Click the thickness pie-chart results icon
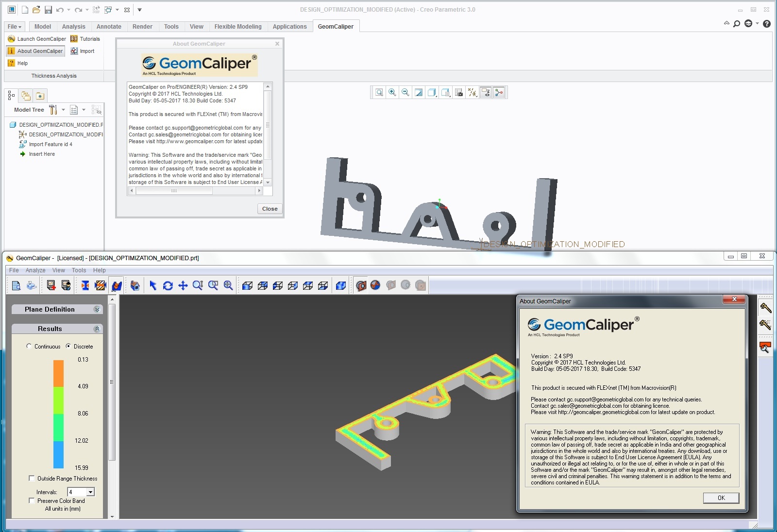Image resolution: width=777 pixels, height=532 pixels. click(375, 285)
